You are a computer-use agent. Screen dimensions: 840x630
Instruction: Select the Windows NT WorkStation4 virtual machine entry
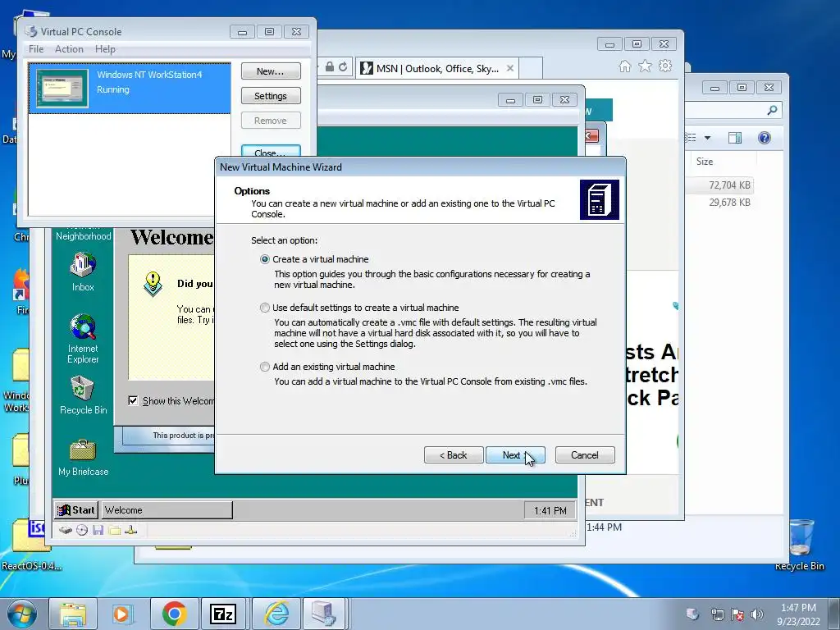[130, 88]
